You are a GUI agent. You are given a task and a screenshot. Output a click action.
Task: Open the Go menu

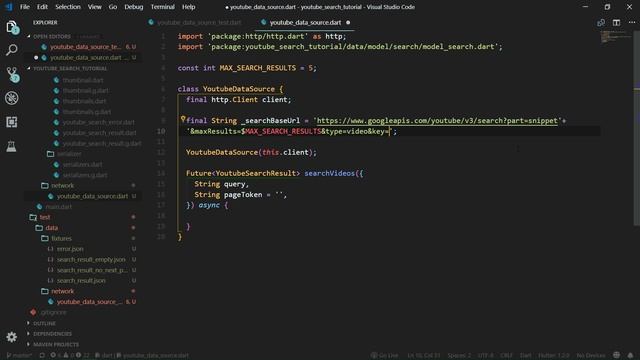coord(113,7)
